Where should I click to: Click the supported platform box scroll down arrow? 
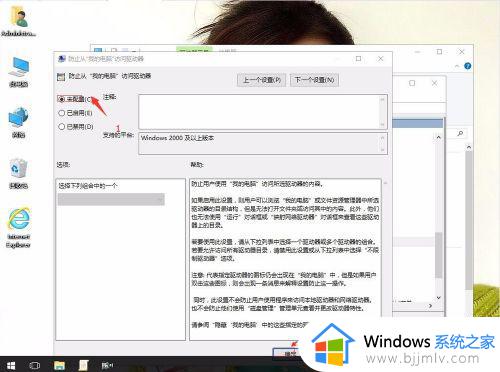click(x=383, y=150)
